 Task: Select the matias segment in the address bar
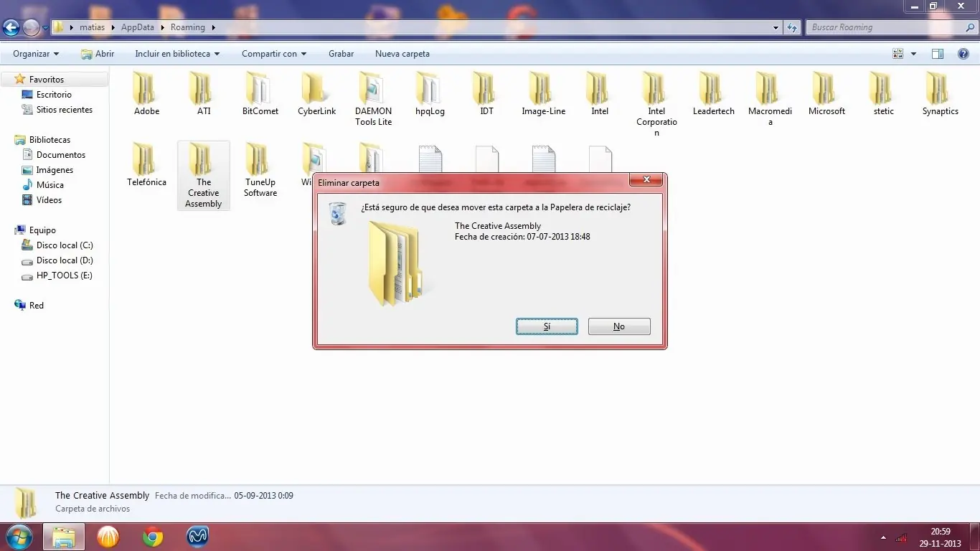(93, 27)
